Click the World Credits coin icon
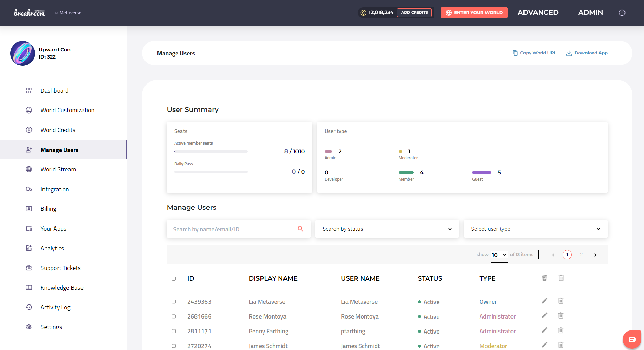The width and height of the screenshot is (644, 350). (x=29, y=130)
